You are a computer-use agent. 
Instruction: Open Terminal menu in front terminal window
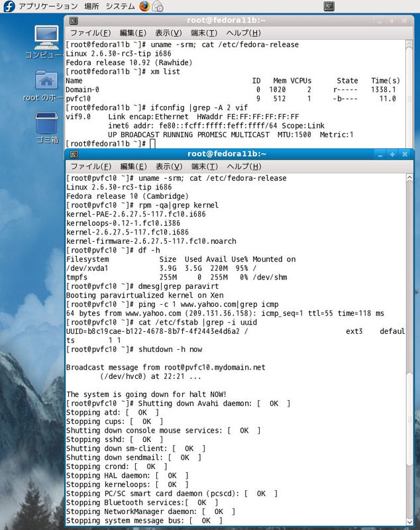pos(205,166)
